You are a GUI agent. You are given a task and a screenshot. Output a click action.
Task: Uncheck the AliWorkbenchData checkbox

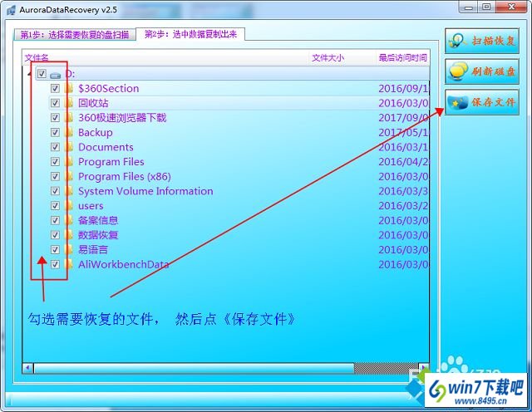click(55, 264)
